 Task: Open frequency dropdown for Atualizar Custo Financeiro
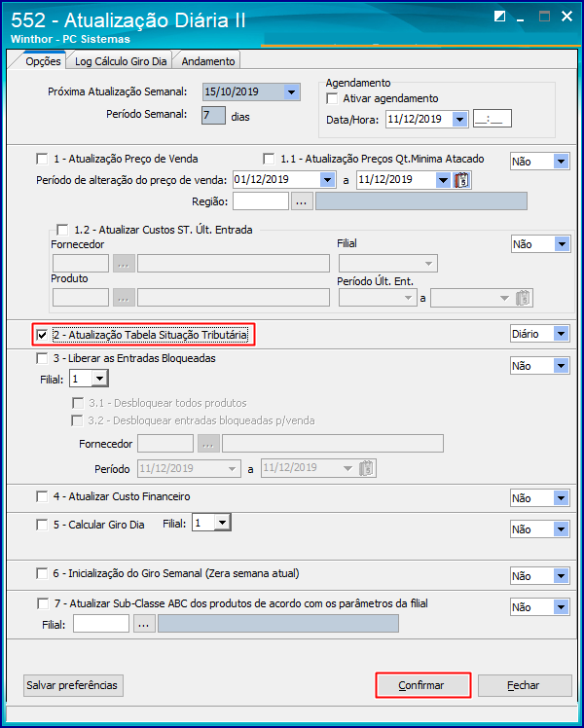point(561,498)
